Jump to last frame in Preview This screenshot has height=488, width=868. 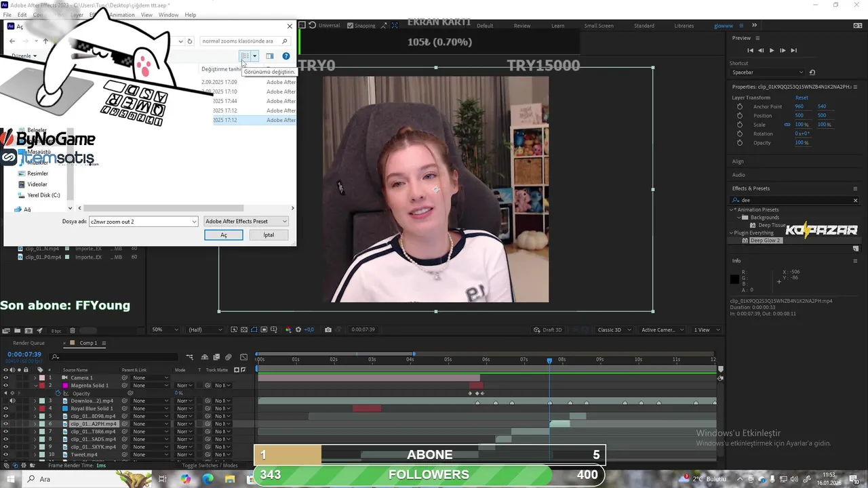click(x=793, y=50)
